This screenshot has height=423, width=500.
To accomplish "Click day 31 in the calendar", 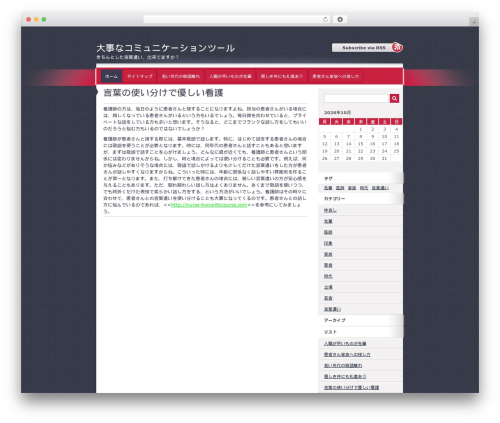I will [x=384, y=158].
